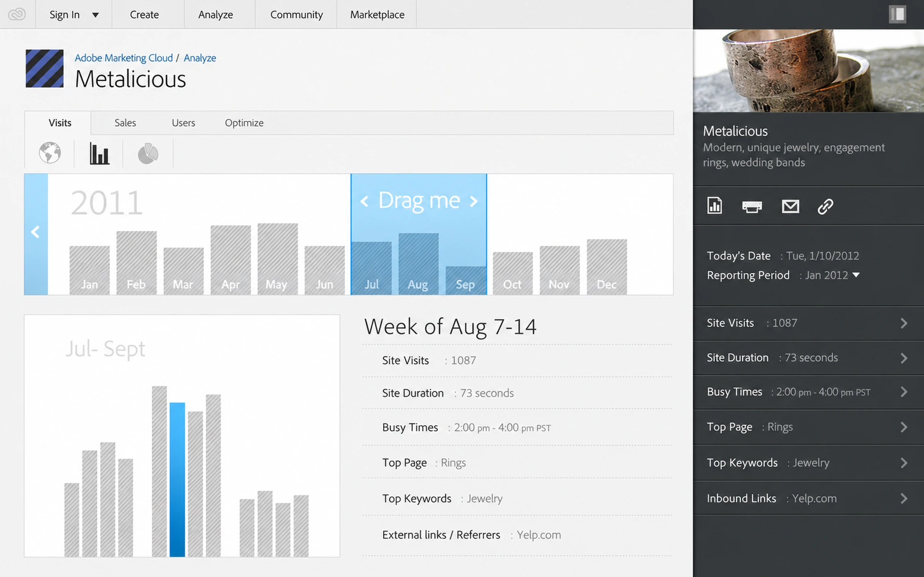The height and width of the screenshot is (577, 924).
Task: Click the Drag me left chevron
Action: 364,201
